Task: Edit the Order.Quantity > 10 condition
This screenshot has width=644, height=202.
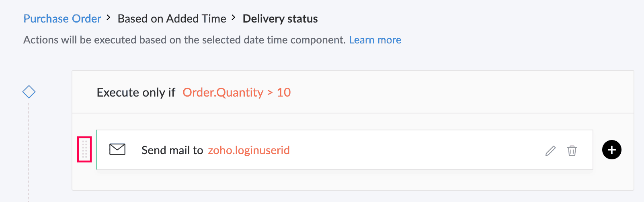Action: (x=236, y=92)
